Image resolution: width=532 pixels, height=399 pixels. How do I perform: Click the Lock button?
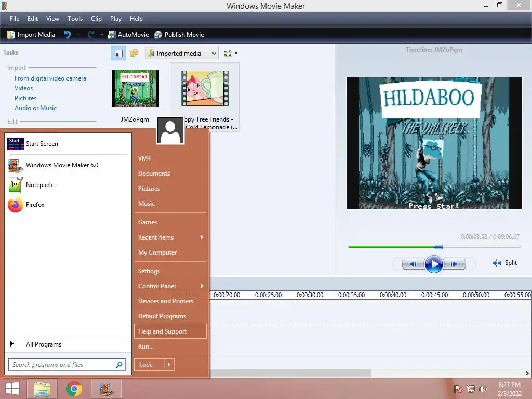pyautogui.click(x=149, y=365)
